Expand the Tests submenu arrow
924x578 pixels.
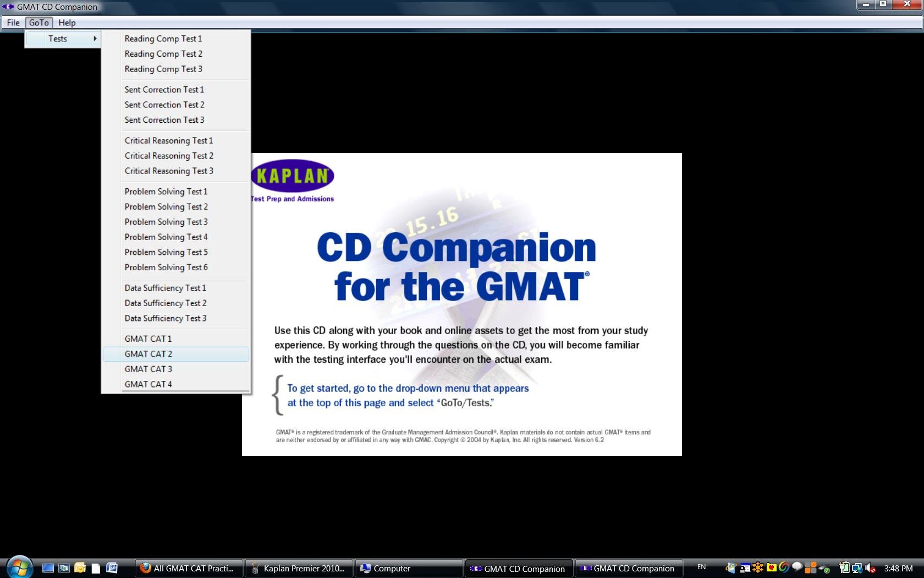pos(95,39)
